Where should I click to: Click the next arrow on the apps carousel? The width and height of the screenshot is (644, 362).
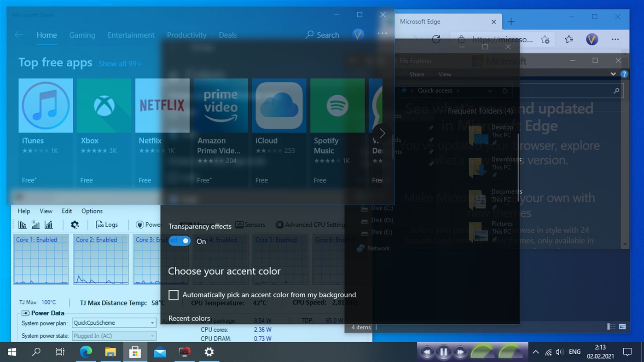382,133
